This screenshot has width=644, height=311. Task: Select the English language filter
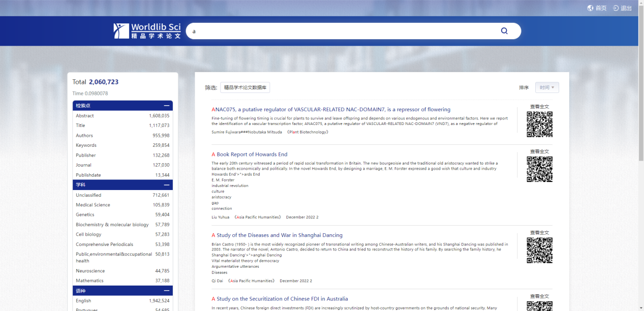tap(83, 301)
